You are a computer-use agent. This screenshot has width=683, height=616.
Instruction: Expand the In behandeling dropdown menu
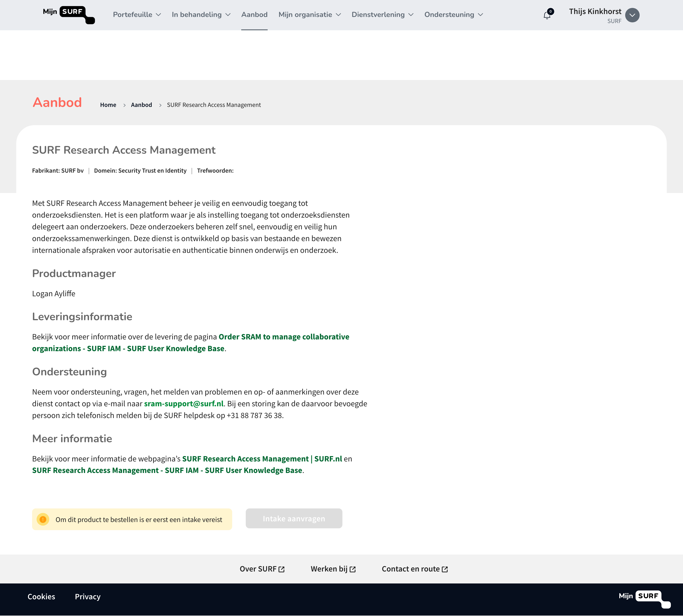tap(201, 14)
